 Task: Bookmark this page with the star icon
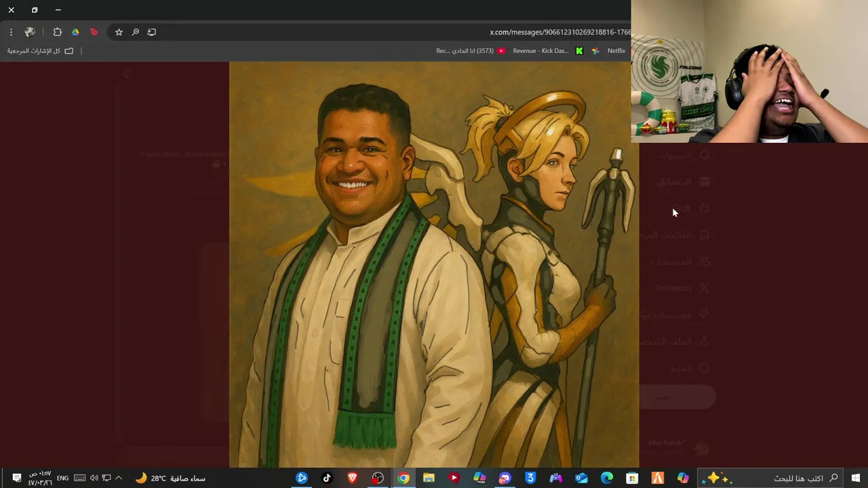pos(119,32)
